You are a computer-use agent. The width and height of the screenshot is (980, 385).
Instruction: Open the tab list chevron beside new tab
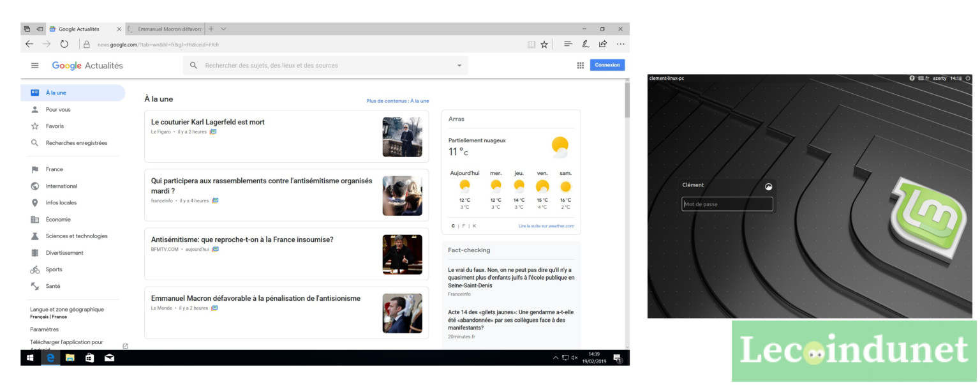pos(223,29)
